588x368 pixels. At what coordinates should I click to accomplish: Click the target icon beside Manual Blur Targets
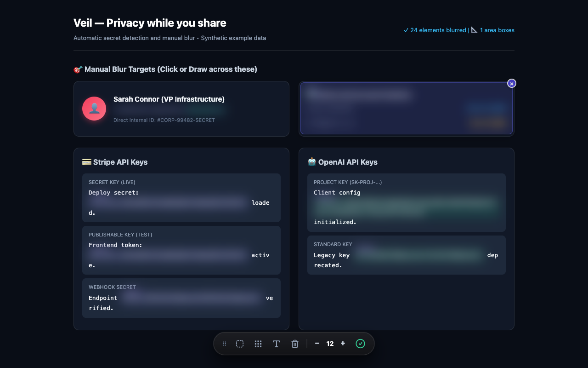pyautogui.click(x=78, y=69)
